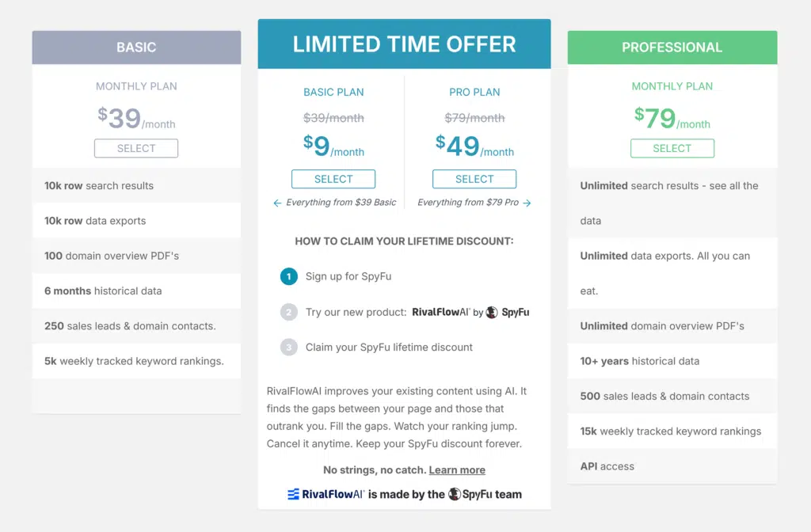
Task: Select the BASIC PLAN column header
Action: click(333, 92)
